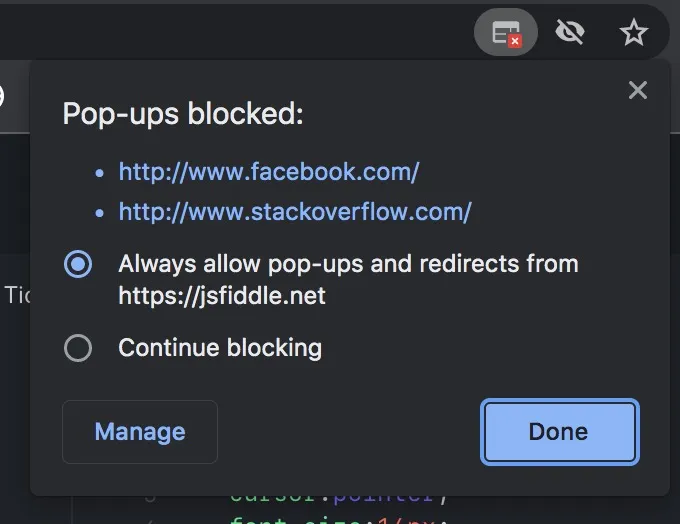The image size is (680, 524).
Task: Confirm with the Done button
Action: tap(559, 432)
